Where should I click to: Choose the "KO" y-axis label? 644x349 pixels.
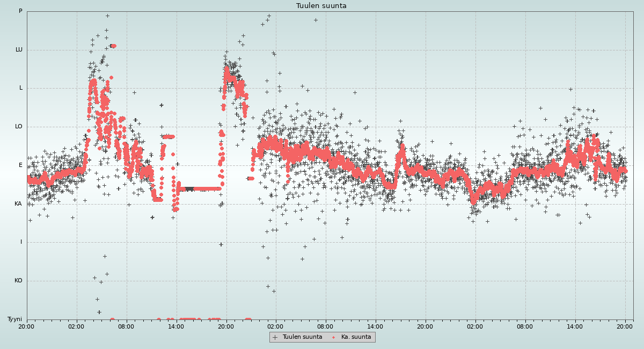coord(18,281)
